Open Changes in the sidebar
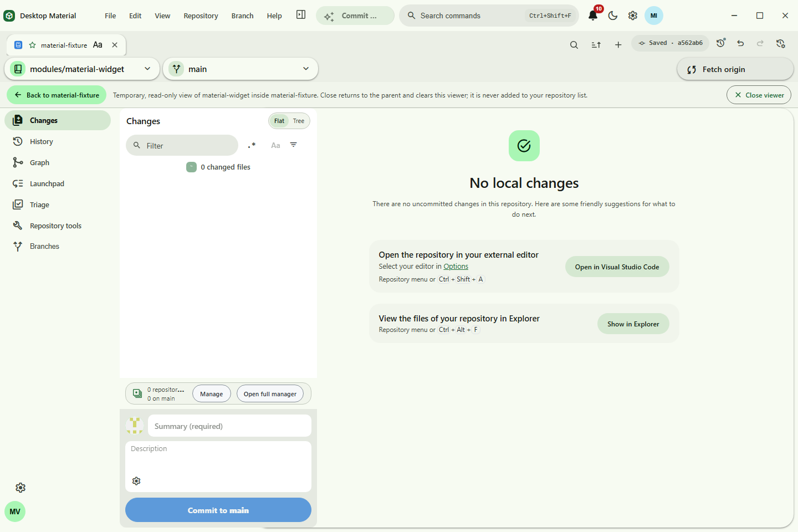Image resolution: width=798 pixels, height=532 pixels. pos(58,120)
